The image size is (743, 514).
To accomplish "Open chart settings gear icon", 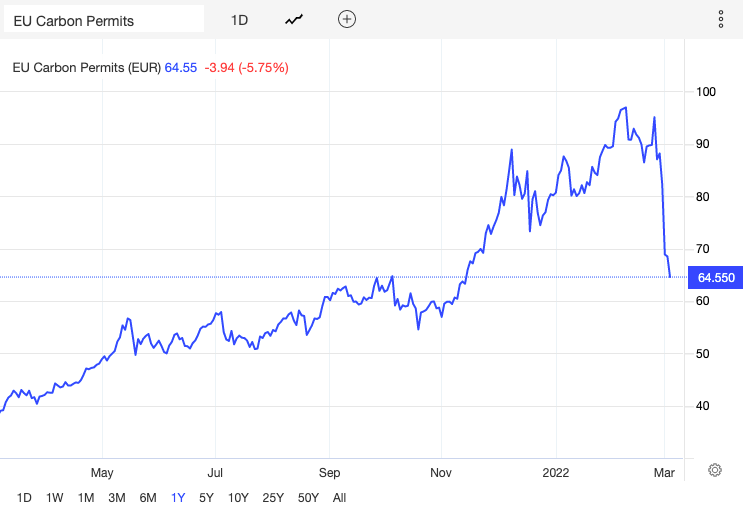I will pos(715,470).
